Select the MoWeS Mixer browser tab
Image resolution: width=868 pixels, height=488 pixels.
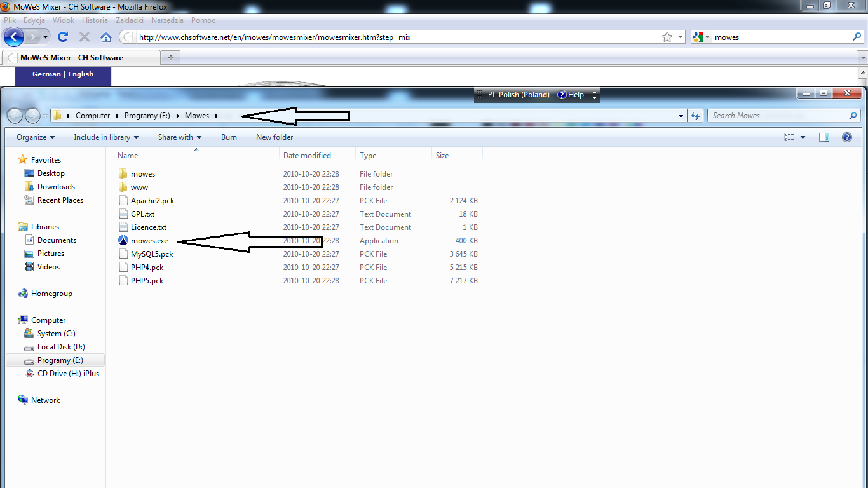[x=81, y=58]
